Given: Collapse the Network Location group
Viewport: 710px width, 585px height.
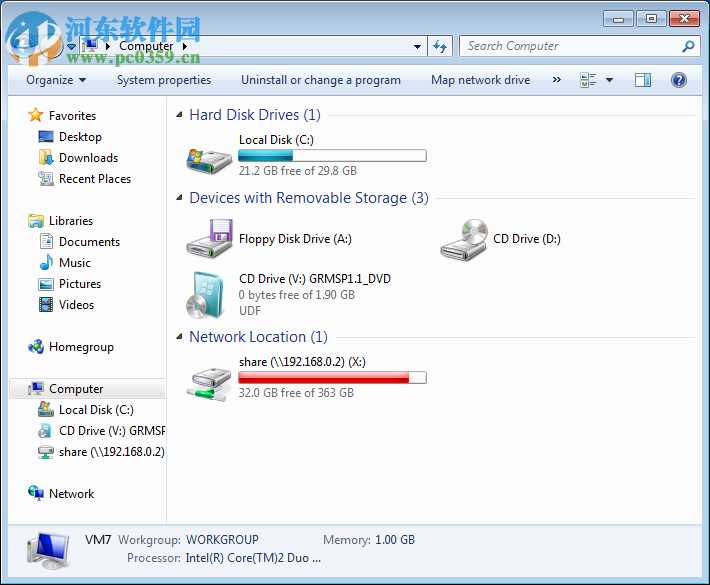Looking at the screenshot, I should pos(179,336).
